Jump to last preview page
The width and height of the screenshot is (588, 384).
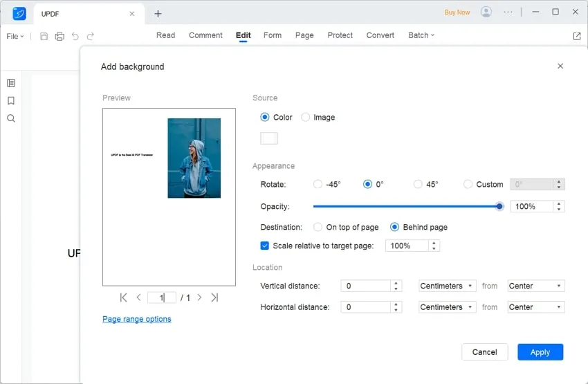point(214,298)
